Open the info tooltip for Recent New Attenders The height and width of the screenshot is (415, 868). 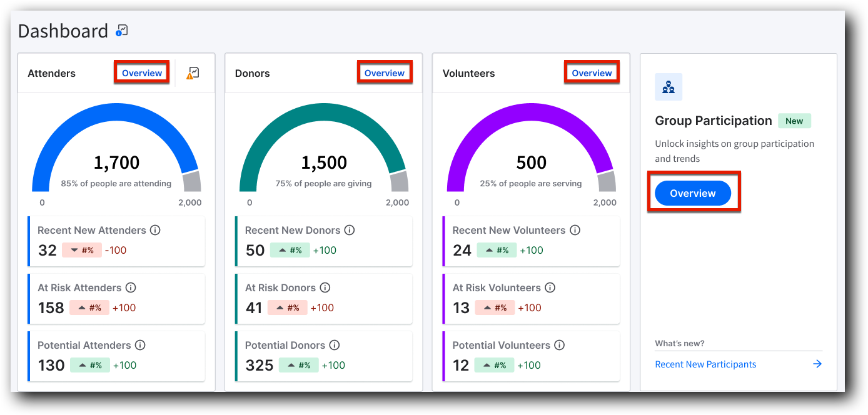point(155,230)
